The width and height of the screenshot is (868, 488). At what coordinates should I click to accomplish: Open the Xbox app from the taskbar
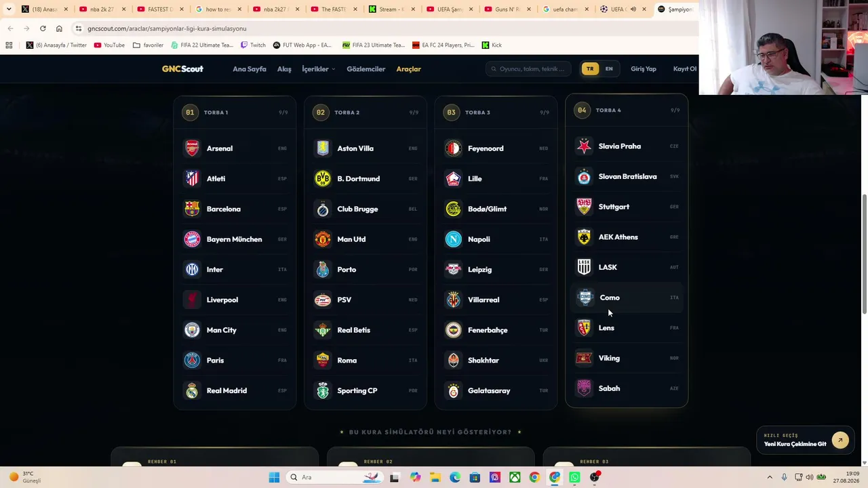tap(515, 477)
